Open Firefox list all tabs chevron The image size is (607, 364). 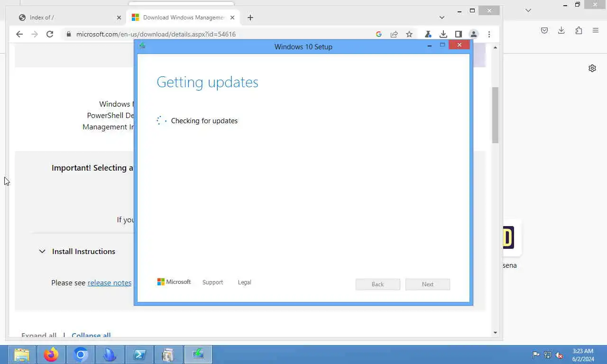pos(528,10)
